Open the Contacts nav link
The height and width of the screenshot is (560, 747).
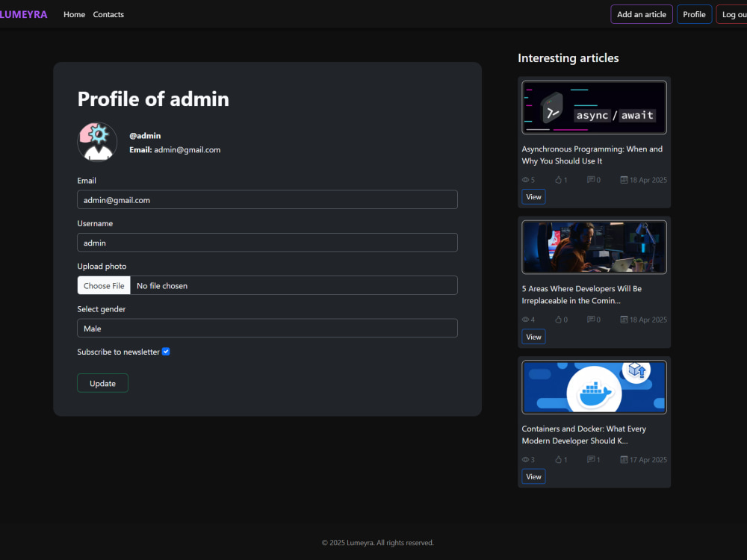(x=108, y=14)
